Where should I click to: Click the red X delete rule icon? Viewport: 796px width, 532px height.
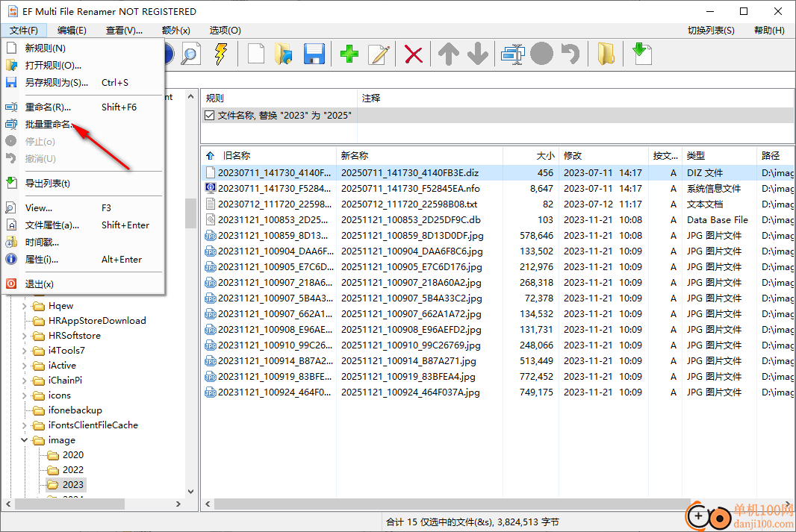click(414, 54)
